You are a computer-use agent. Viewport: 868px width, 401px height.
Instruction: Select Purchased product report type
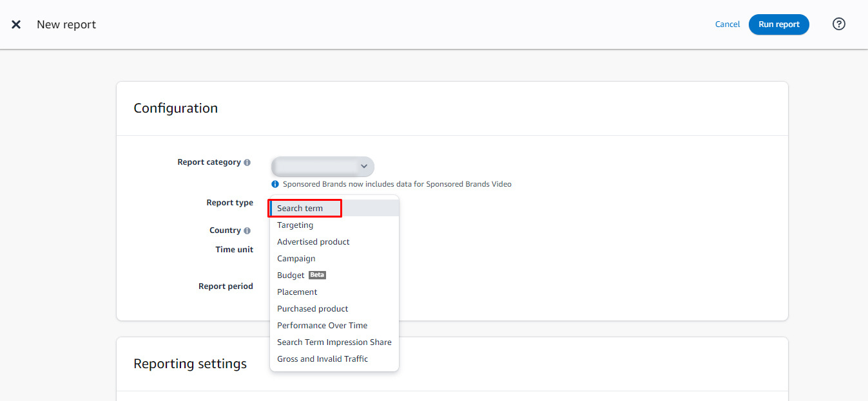coord(312,308)
